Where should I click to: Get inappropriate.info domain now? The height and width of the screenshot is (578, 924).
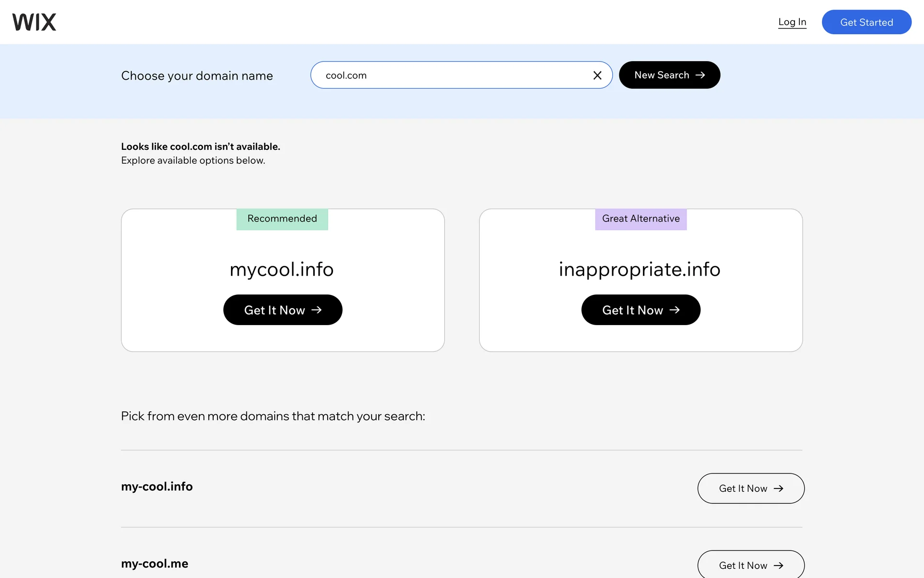coord(641,310)
